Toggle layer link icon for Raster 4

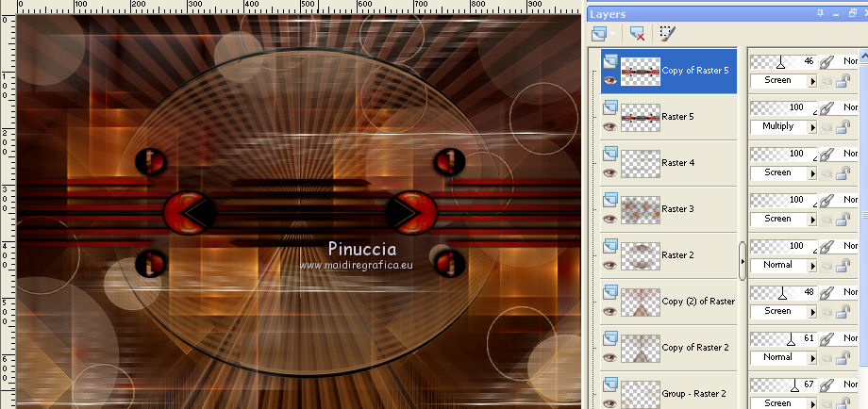point(826,154)
